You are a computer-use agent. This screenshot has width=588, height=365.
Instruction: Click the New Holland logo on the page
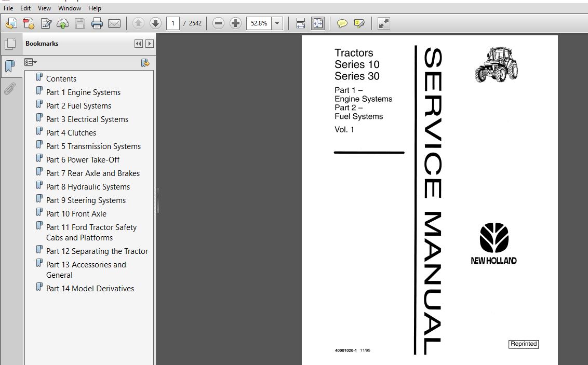(x=494, y=244)
